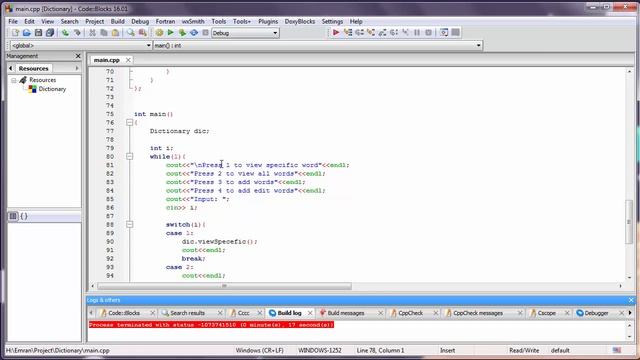640x360 pixels.
Task: Build the project with the gear icon
Action: point(159,33)
